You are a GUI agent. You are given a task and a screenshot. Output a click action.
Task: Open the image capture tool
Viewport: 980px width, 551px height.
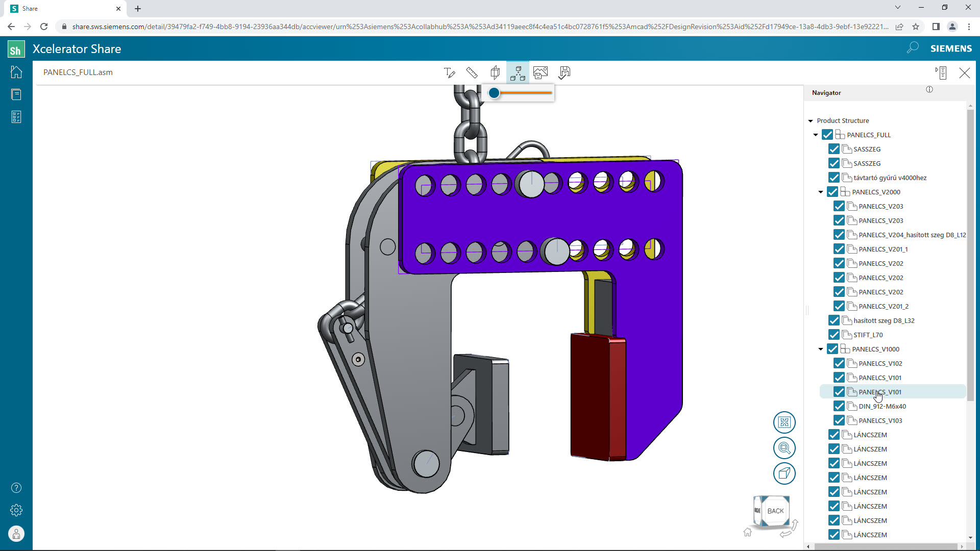541,73
